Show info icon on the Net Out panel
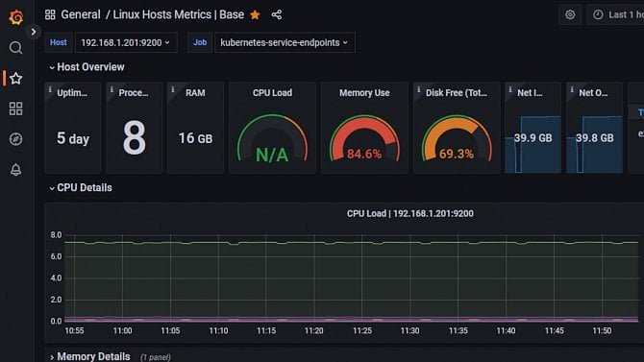Viewport: 644px width, 362px height. tap(572, 89)
